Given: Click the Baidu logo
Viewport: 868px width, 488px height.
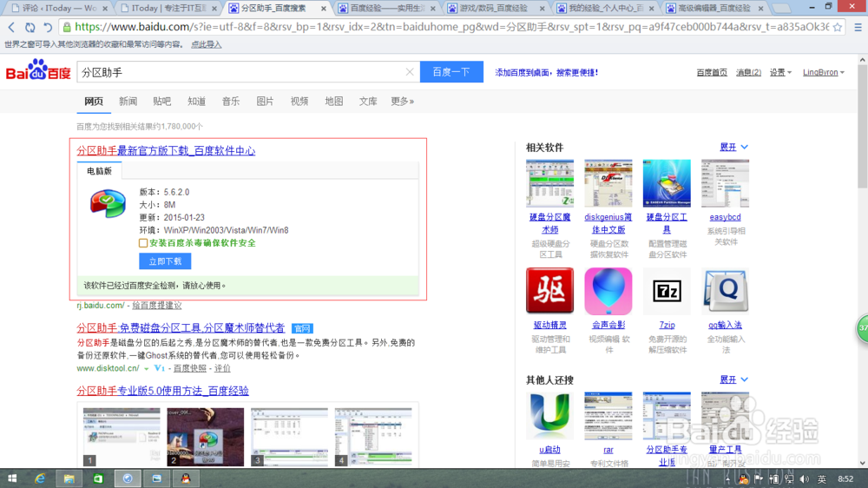Looking at the screenshot, I should 38,71.
